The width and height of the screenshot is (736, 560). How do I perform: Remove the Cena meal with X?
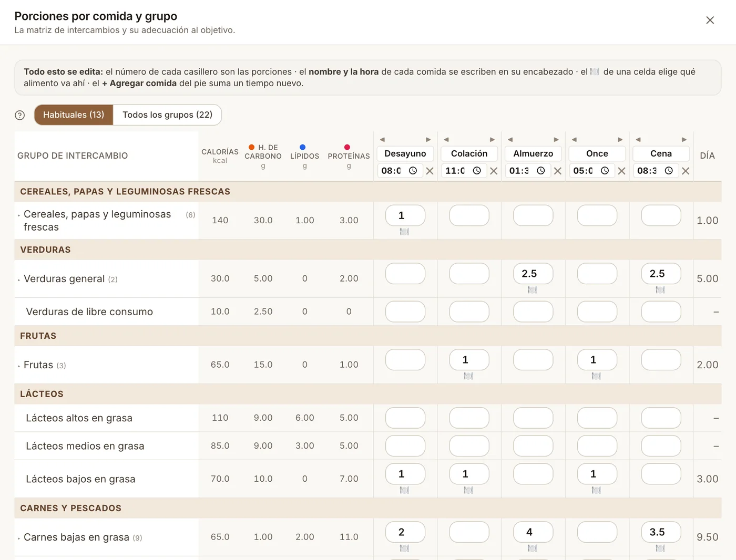[x=686, y=171]
